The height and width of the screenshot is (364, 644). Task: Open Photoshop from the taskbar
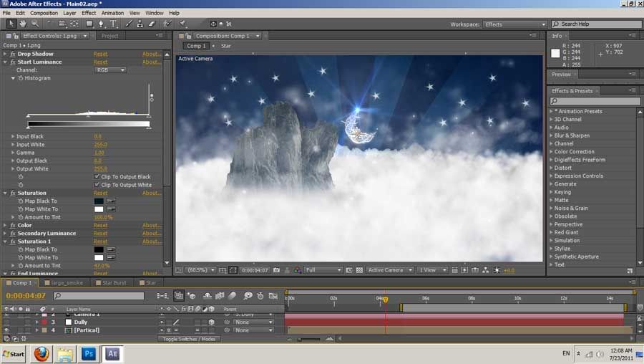click(89, 354)
